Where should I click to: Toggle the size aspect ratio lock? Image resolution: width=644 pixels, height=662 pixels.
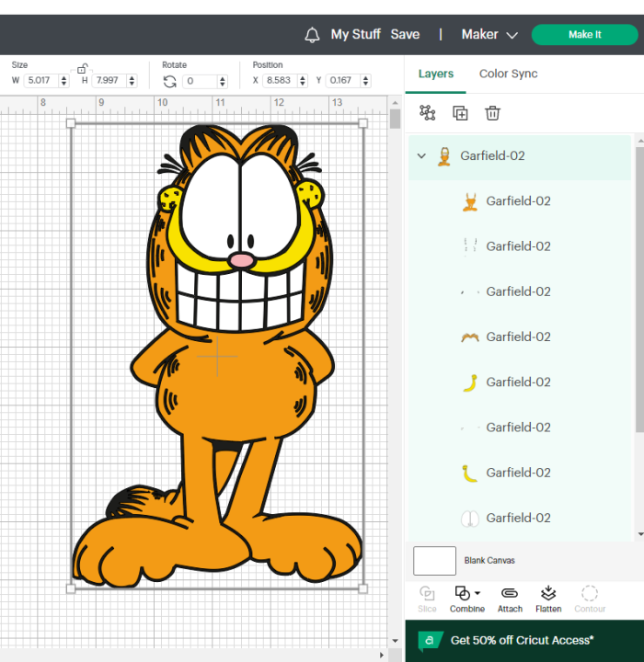(82, 68)
